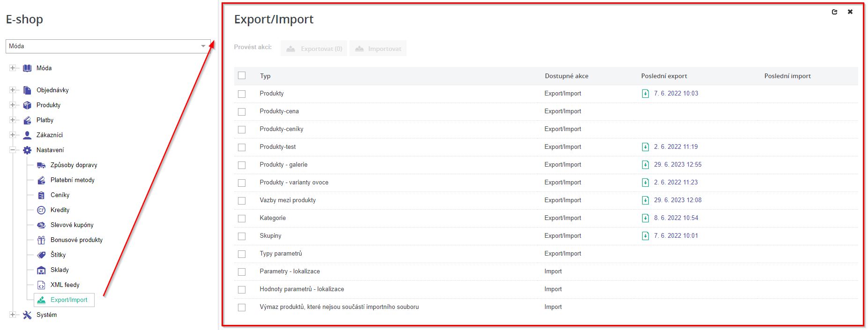Download Skupiny export file icon
Screen dimensions: 868x330
[x=645, y=236]
